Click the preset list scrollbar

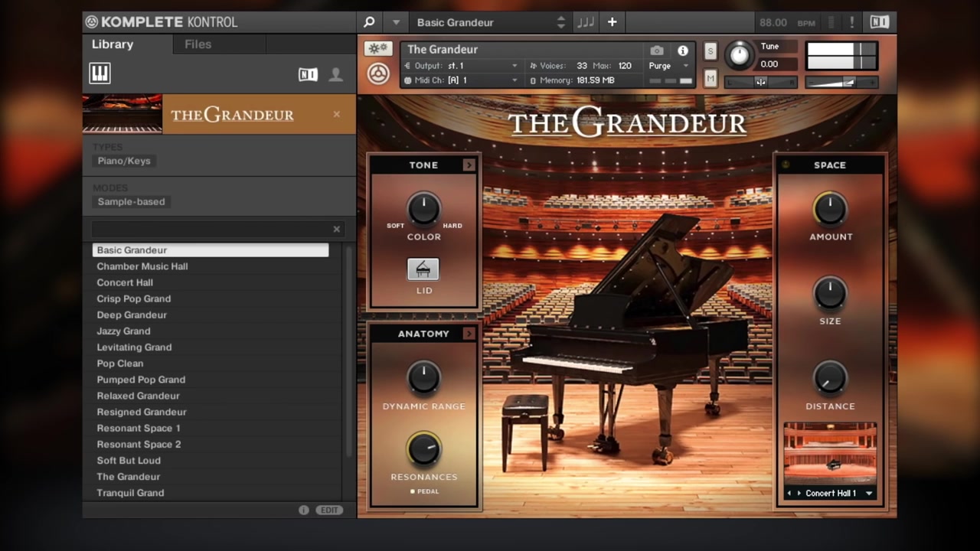coord(349,350)
